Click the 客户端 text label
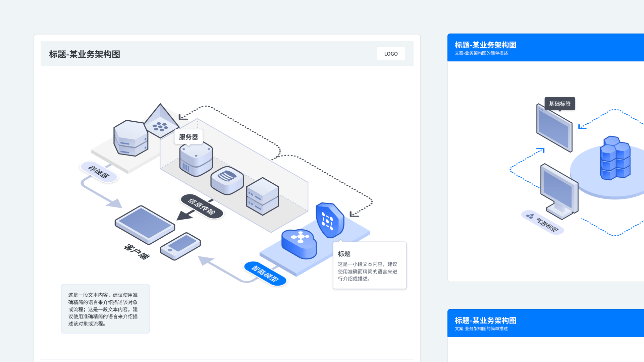644x362 pixels. [137, 252]
